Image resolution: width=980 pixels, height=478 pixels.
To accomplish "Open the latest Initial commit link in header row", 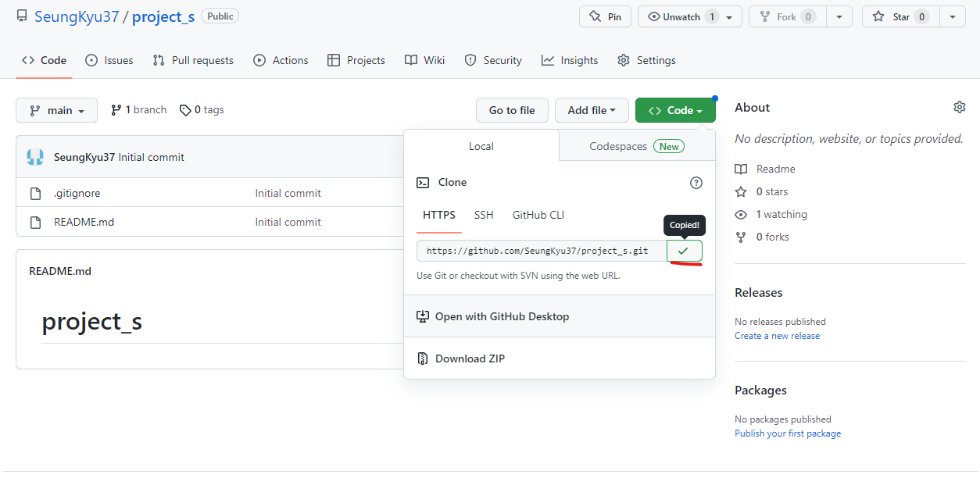I will (x=152, y=157).
